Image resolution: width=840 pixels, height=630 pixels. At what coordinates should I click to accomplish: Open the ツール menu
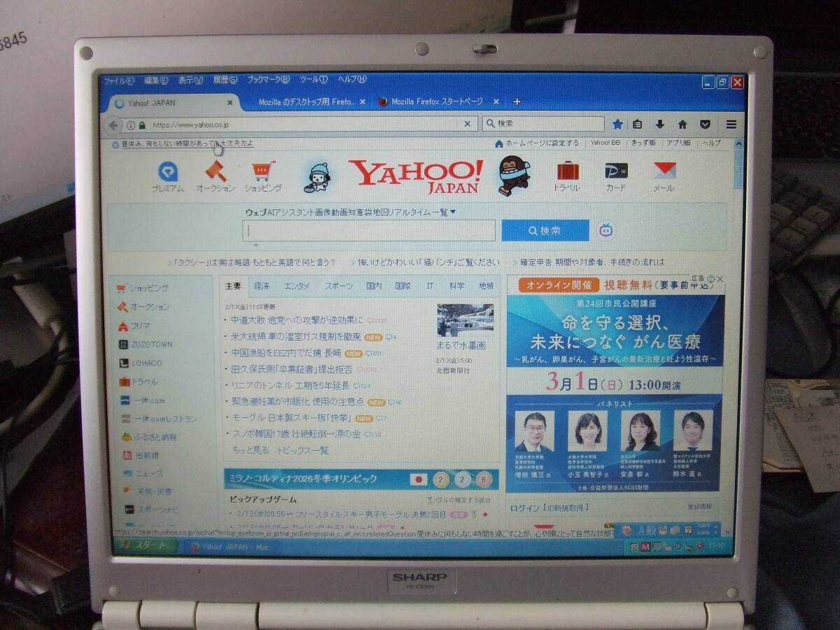click(313, 80)
